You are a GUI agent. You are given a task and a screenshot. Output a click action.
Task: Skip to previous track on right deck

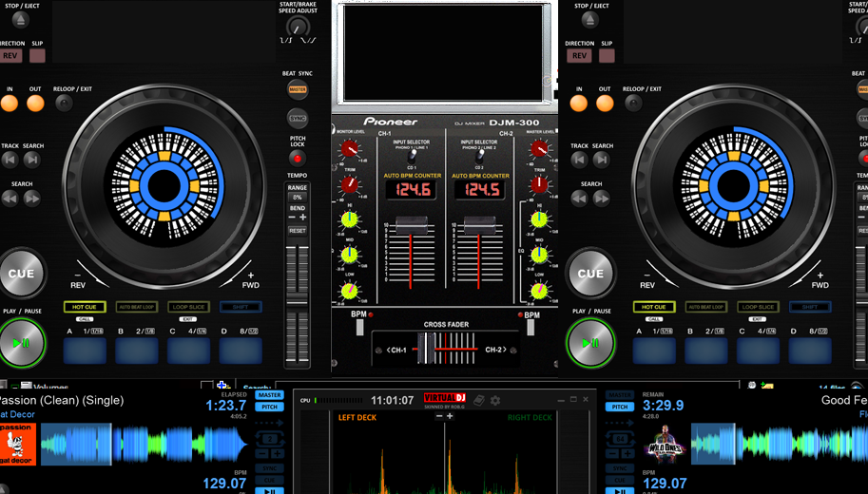(579, 161)
